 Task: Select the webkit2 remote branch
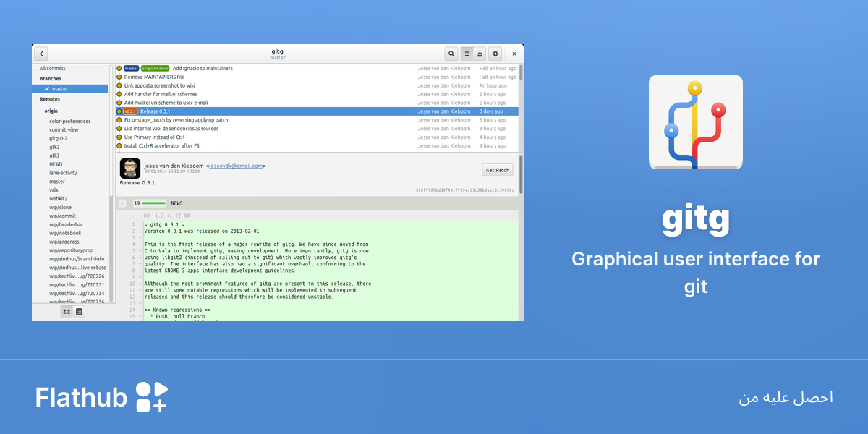pos(59,199)
